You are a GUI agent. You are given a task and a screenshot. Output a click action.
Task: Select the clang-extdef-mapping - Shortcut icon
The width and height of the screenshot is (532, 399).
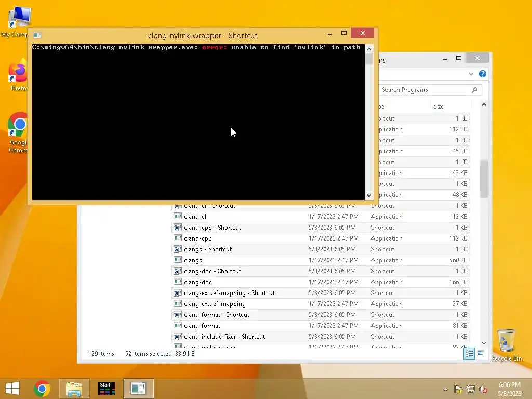point(177,293)
